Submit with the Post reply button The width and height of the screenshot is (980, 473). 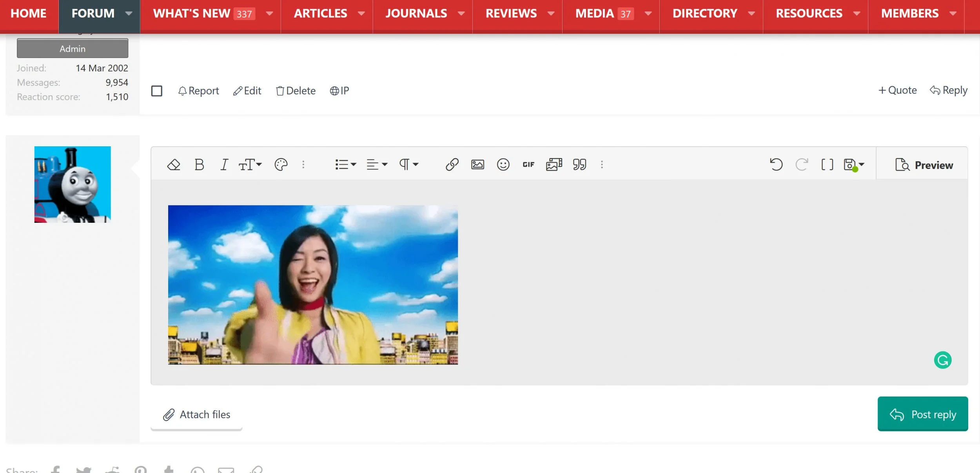tap(923, 414)
